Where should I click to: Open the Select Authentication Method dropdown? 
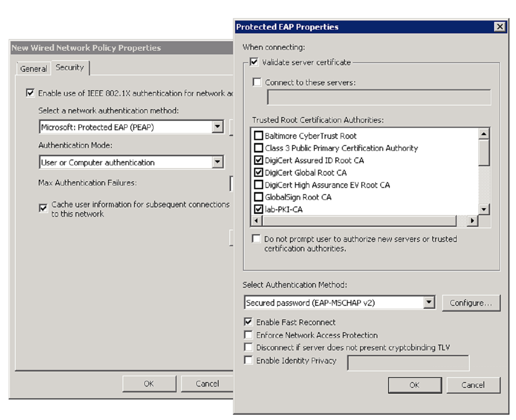pyautogui.click(x=430, y=303)
